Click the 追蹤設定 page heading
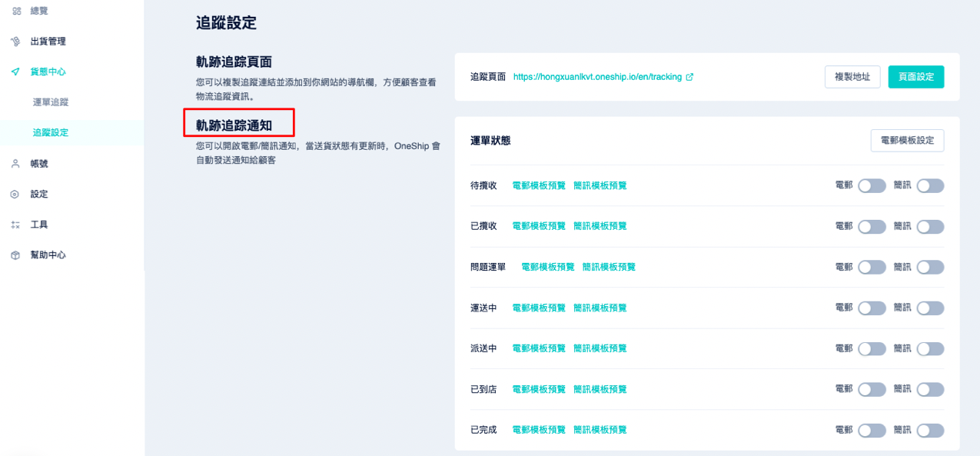Image resolution: width=980 pixels, height=456 pixels. [x=226, y=23]
